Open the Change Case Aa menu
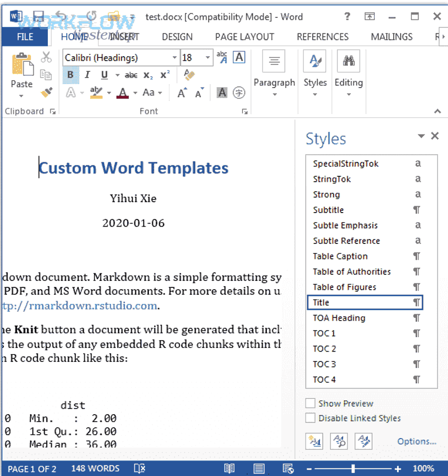The image size is (448, 476). click(152, 92)
